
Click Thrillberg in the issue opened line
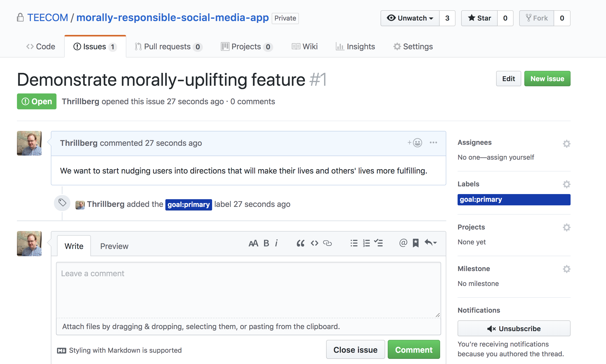pyautogui.click(x=80, y=101)
